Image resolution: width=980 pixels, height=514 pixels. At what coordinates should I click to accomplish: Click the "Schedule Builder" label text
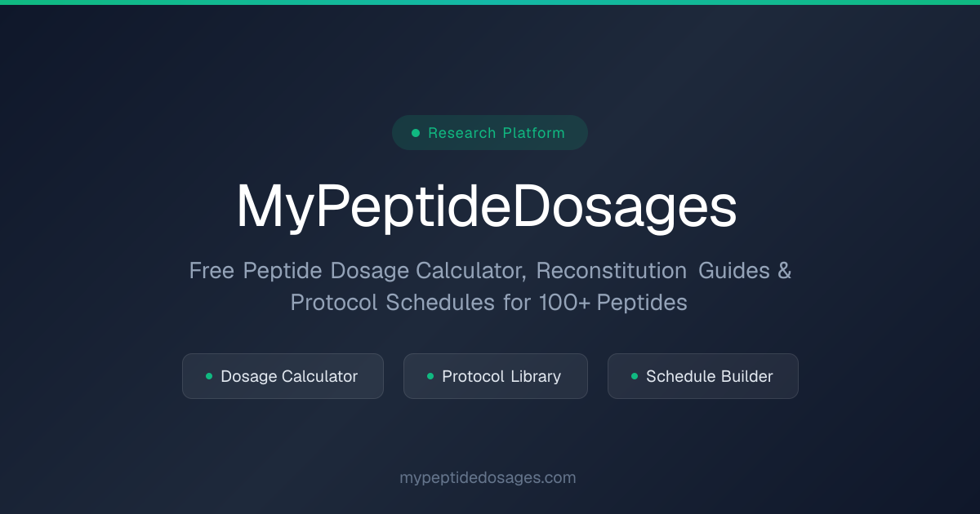pos(710,376)
